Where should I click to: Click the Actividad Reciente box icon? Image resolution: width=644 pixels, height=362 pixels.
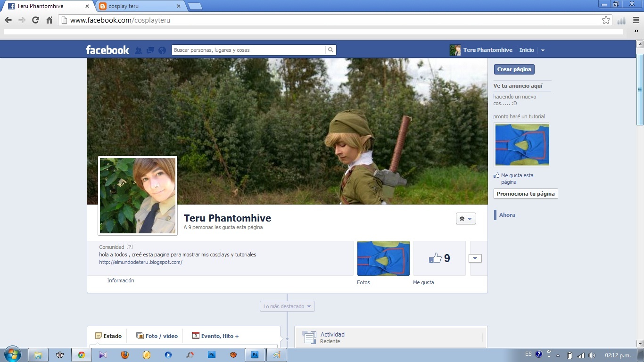(309, 337)
